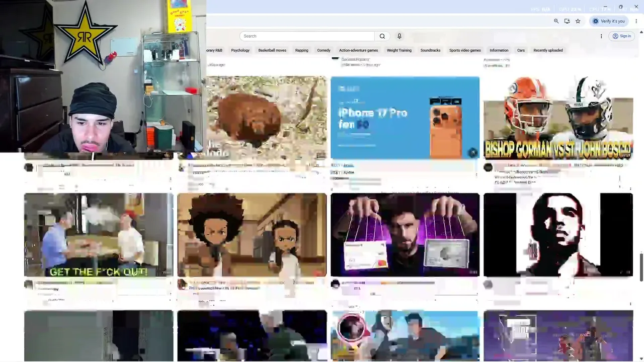
Task: Open channel avatar under black-and-white portrait video
Action: [488, 285]
